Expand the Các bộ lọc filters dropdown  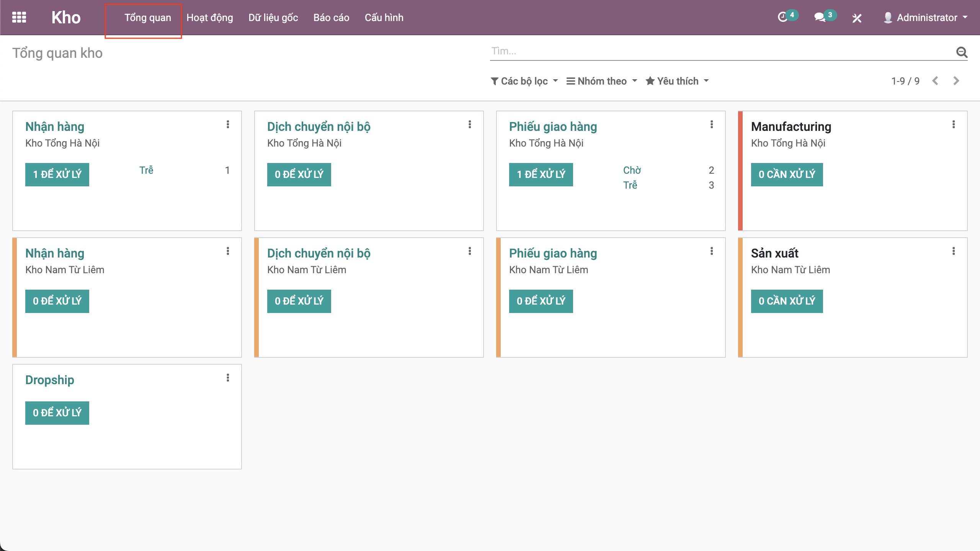click(524, 81)
